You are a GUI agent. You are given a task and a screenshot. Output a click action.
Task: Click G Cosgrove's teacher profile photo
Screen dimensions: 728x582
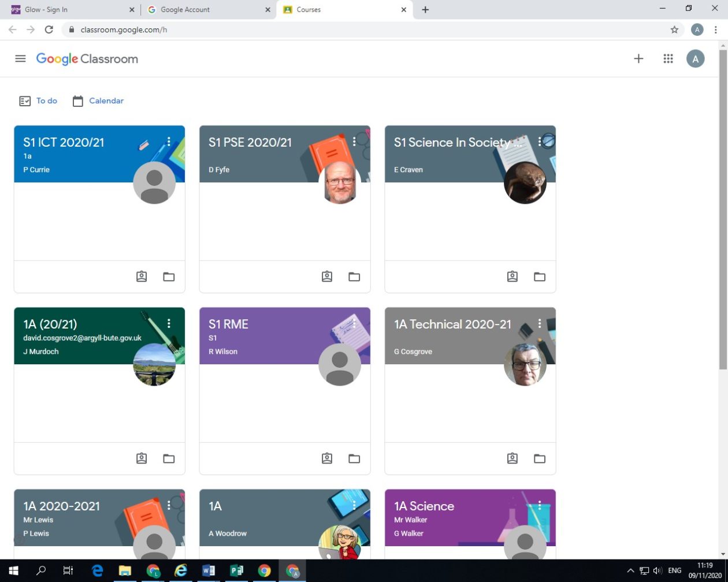525,364
